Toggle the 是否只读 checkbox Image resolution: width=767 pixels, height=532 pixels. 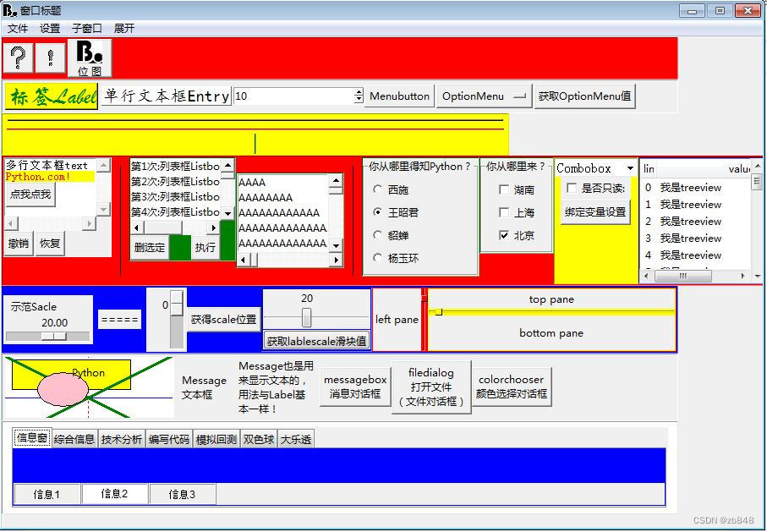click(x=571, y=188)
